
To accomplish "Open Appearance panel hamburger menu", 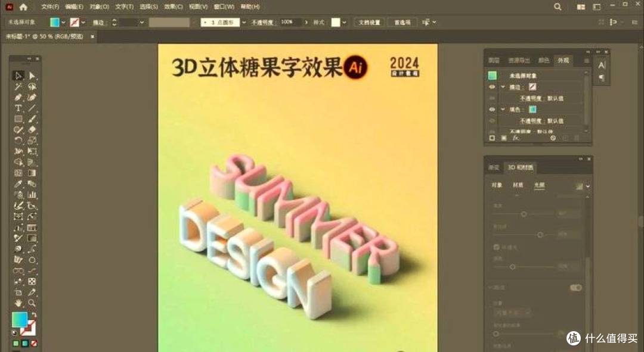I will 587,61.
